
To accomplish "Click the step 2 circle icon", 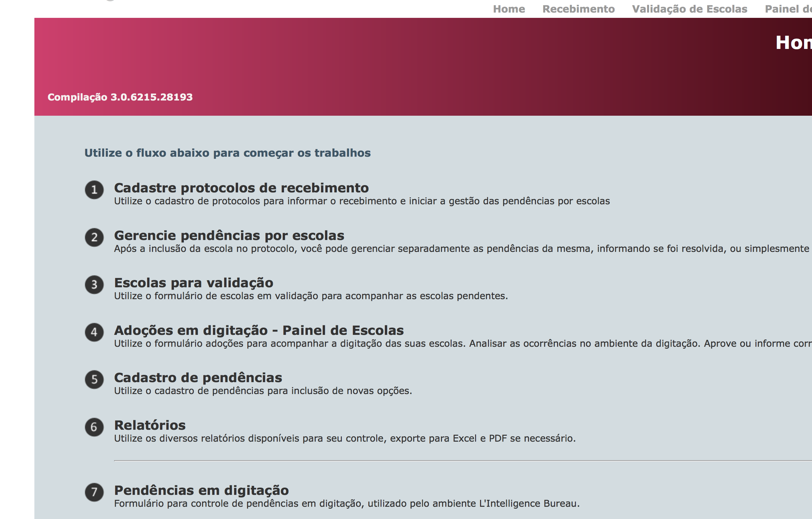I will [x=94, y=237].
